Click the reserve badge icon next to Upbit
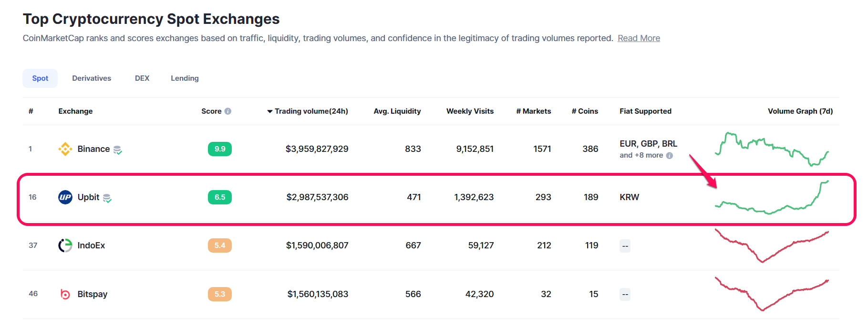 pos(107,198)
